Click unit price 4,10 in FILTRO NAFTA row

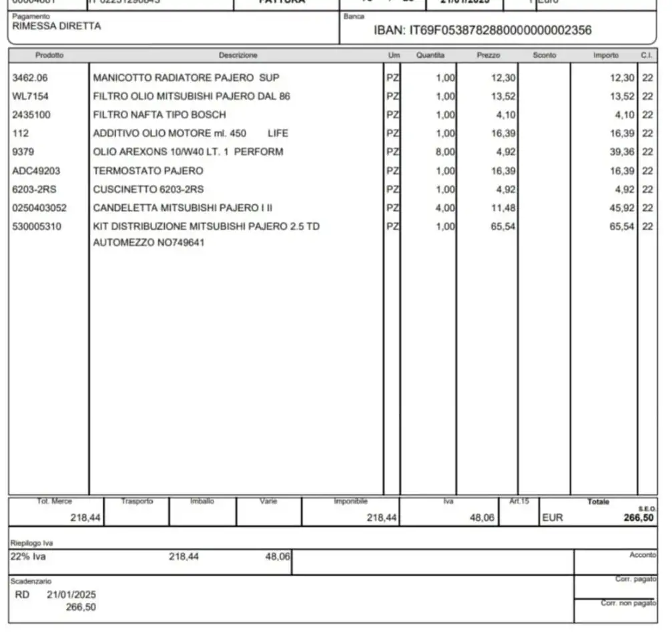[506, 114]
